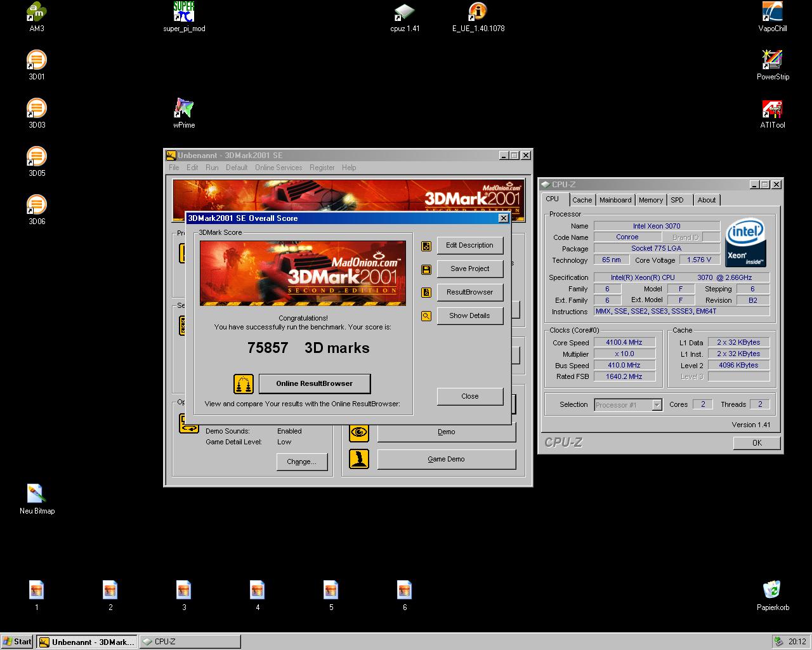Click the Edit Description button

point(469,246)
